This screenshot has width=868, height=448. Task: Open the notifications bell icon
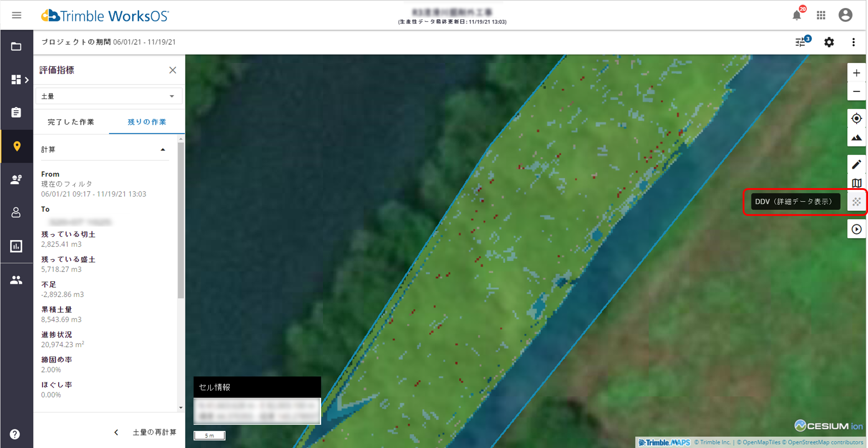[796, 16]
